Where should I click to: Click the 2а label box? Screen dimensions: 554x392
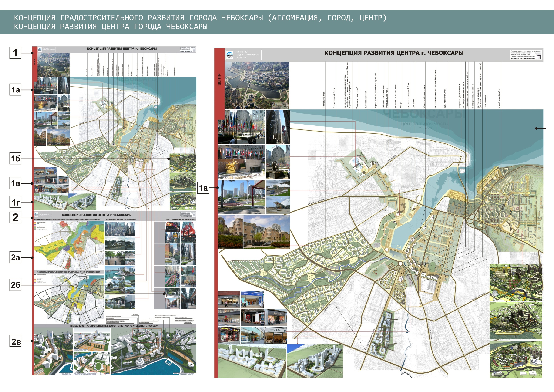click(x=15, y=257)
